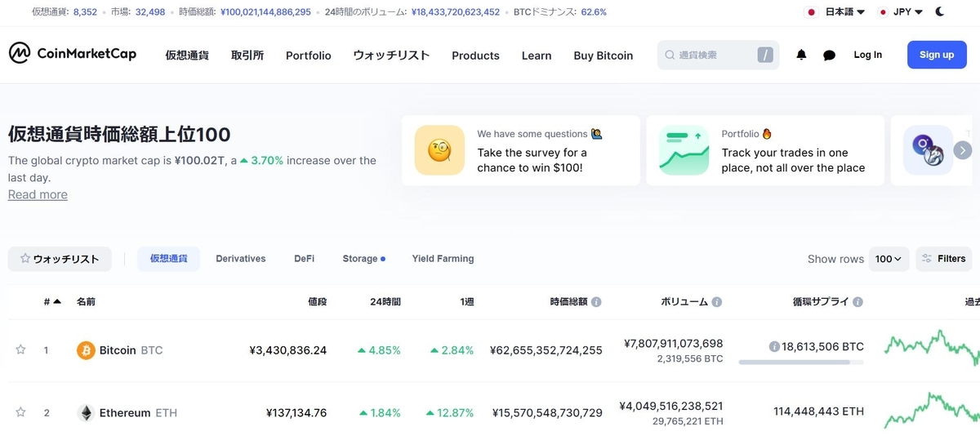Click the 24時間のボリューム value
Image resolution: width=980 pixels, height=436 pixels.
(456, 12)
